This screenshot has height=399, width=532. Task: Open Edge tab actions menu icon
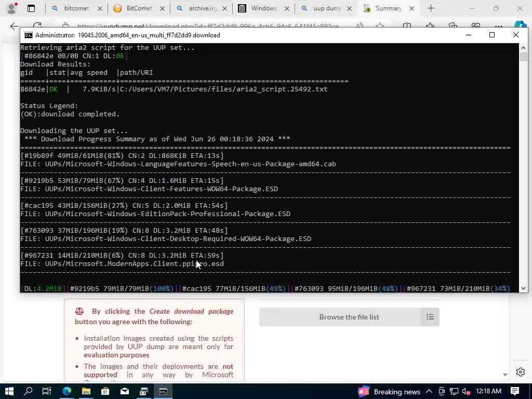[x=31, y=8]
